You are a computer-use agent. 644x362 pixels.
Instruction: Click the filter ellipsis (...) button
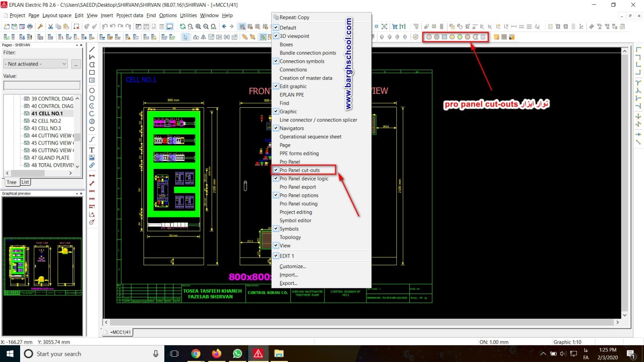point(76,64)
